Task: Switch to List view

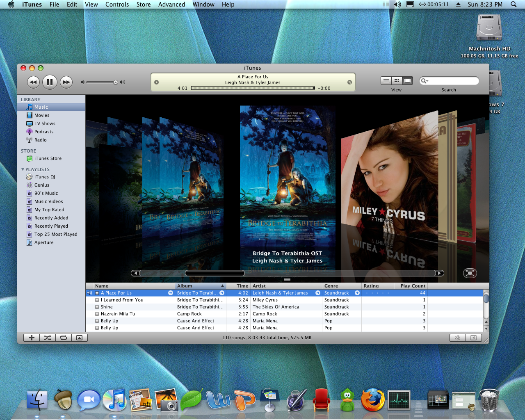Action: click(386, 80)
